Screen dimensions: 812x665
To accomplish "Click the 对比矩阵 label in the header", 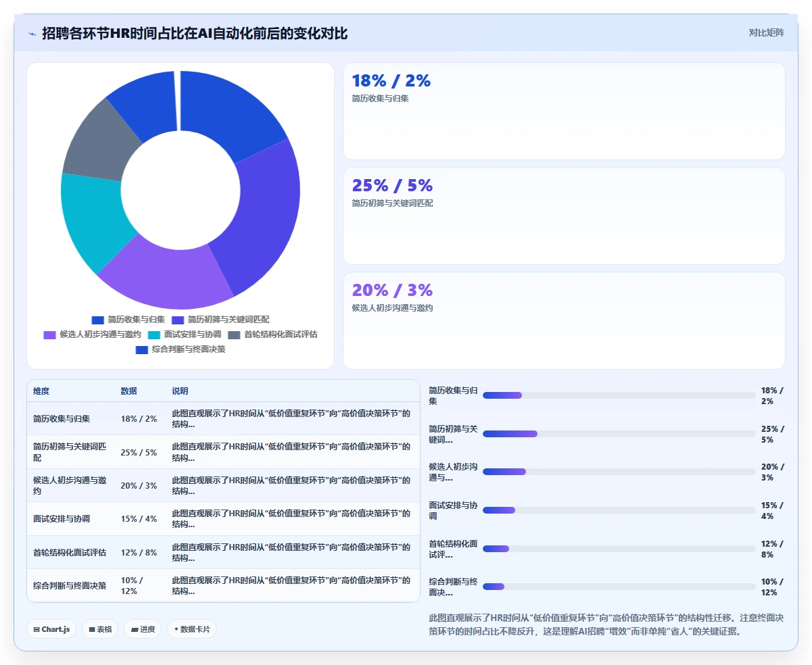I will [x=766, y=32].
